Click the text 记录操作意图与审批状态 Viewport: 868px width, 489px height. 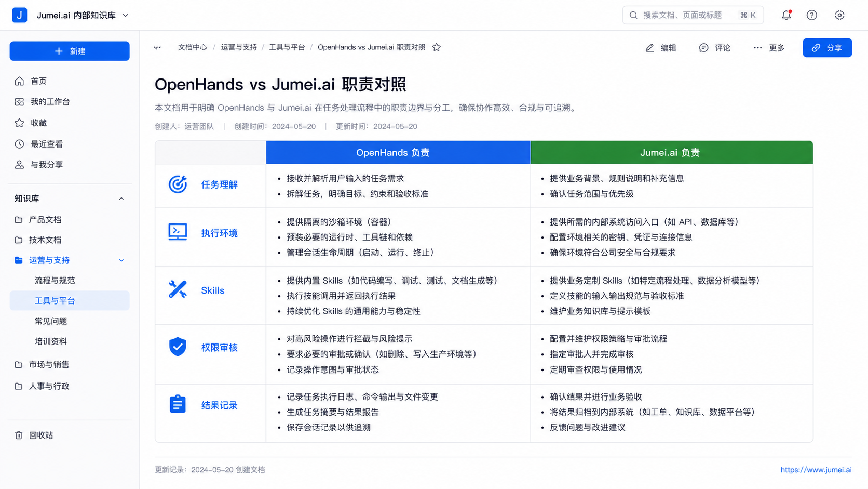pyautogui.click(x=333, y=369)
